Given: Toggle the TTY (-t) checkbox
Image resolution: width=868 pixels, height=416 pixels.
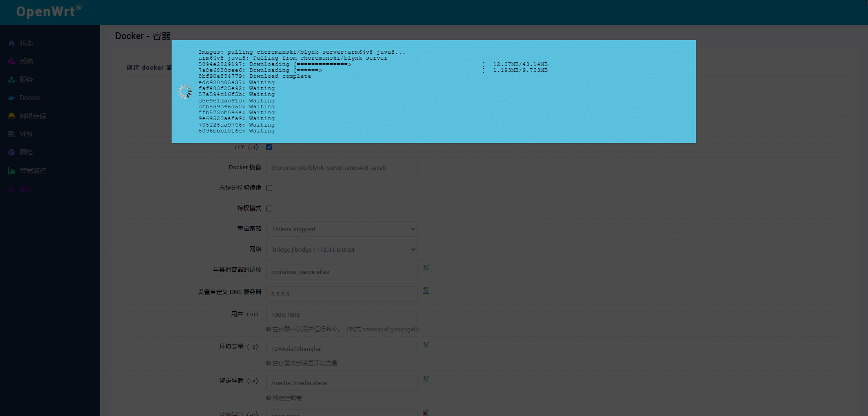Looking at the screenshot, I should [269, 147].
